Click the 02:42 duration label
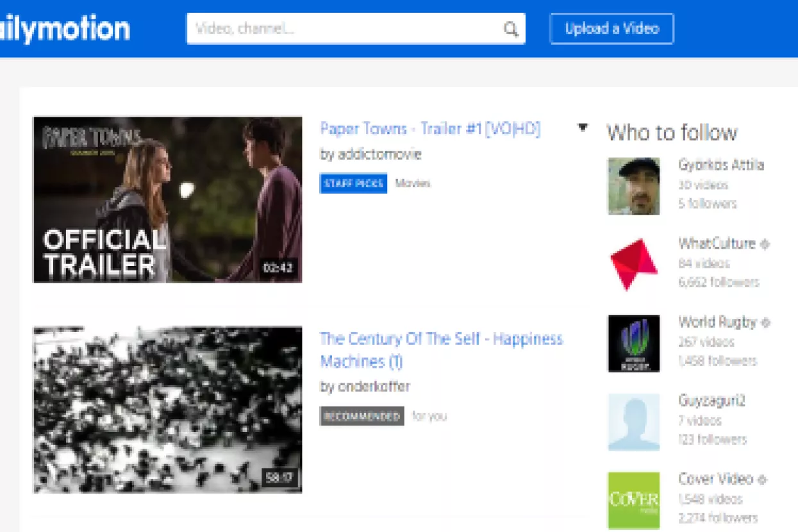798x532 pixels. 278,268
